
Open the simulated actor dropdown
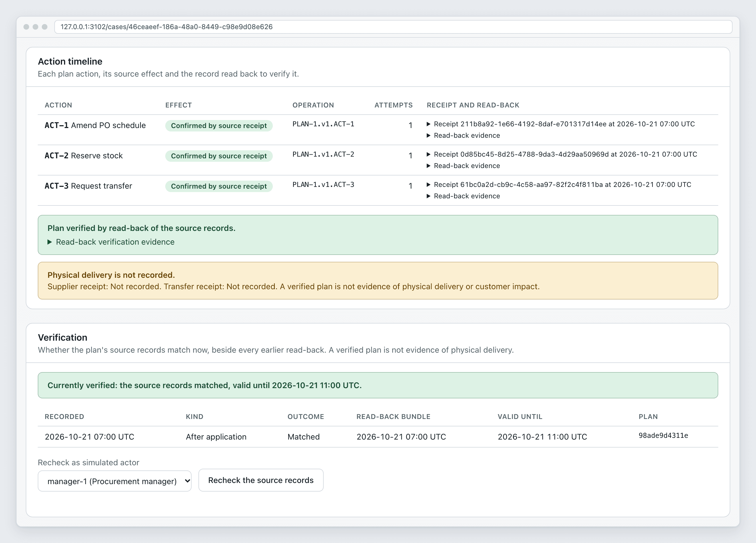point(115,481)
